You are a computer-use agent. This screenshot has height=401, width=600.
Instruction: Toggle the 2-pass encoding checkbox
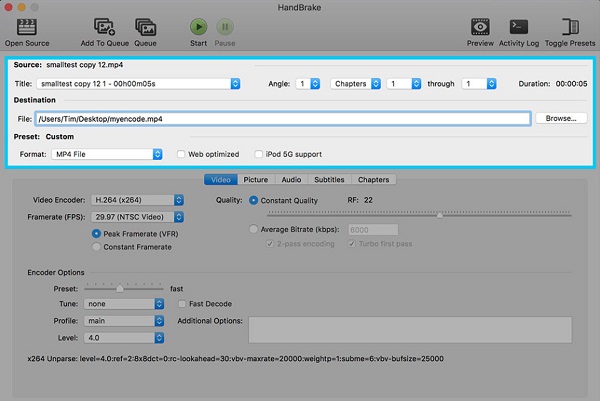pos(270,244)
